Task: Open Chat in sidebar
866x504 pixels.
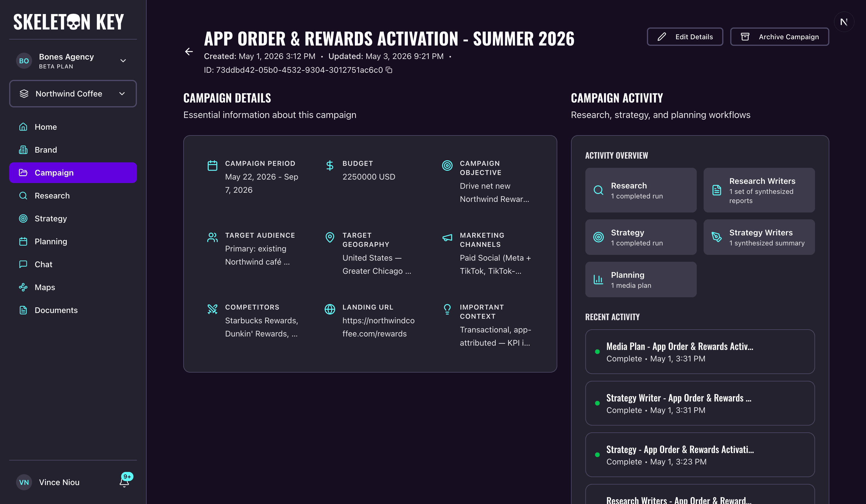Action: click(x=73, y=265)
